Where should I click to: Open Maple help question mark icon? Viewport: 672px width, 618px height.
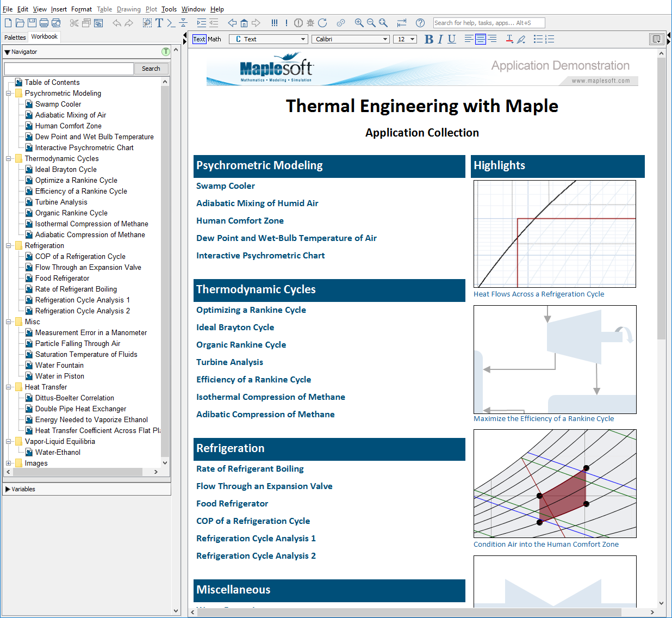[x=420, y=23]
